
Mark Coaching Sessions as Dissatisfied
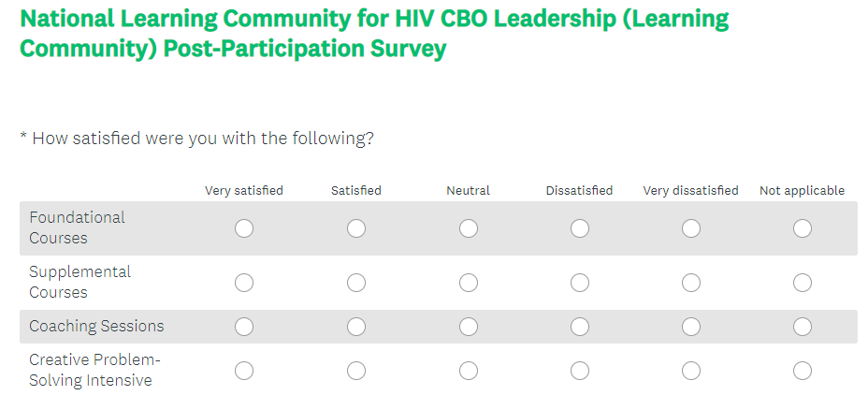point(580,327)
